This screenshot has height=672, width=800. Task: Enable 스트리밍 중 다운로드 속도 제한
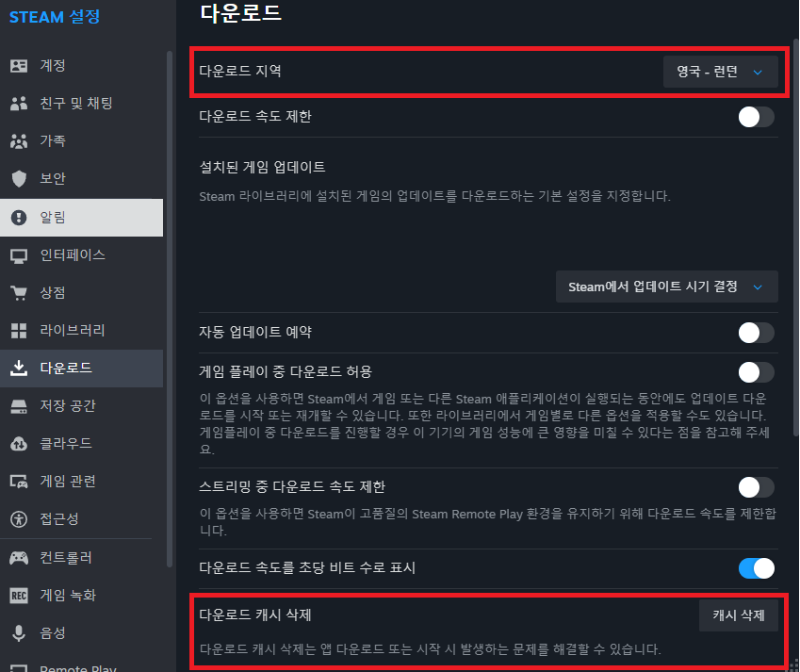[756, 487]
